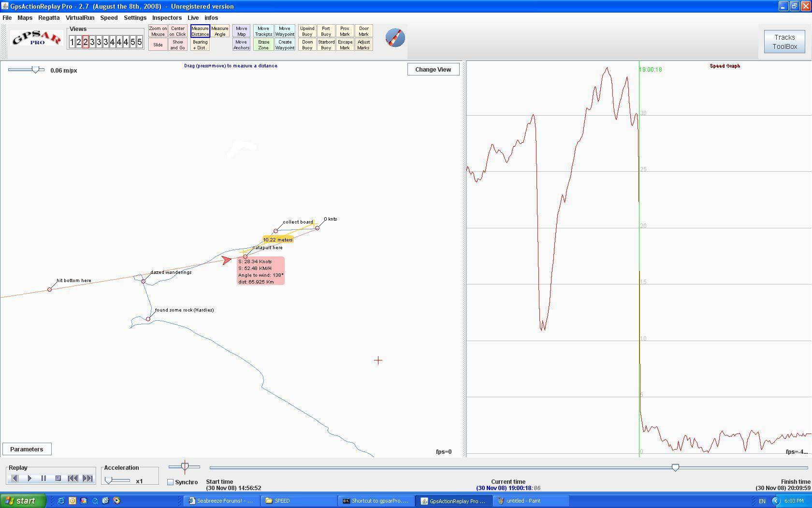Switch to SPEED folder in taskbar
Viewport: 812px width, 508px height.
tap(282, 501)
